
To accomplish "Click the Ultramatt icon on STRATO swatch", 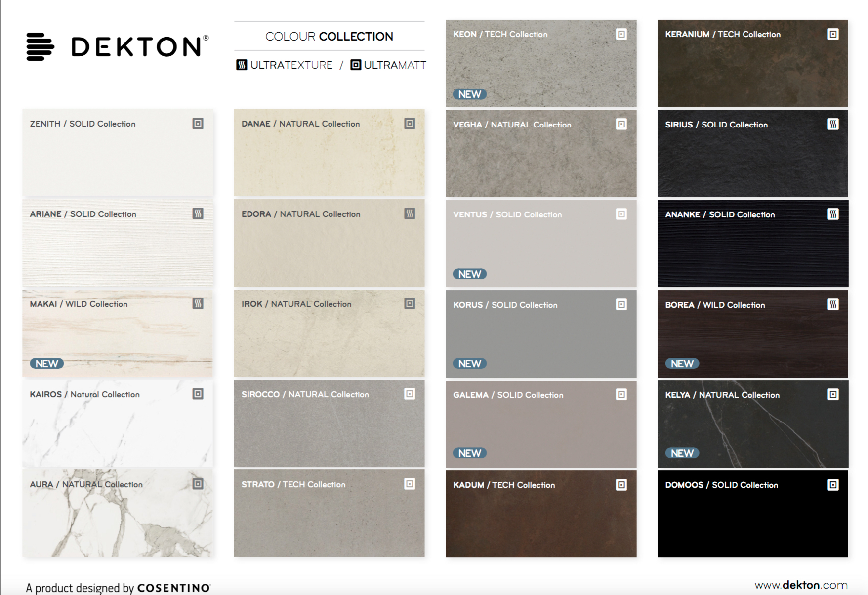I will [x=410, y=484].
